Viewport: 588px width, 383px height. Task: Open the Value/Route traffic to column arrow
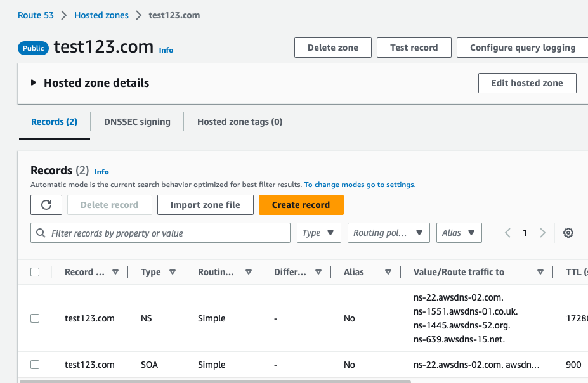click(x=540, y=271)
